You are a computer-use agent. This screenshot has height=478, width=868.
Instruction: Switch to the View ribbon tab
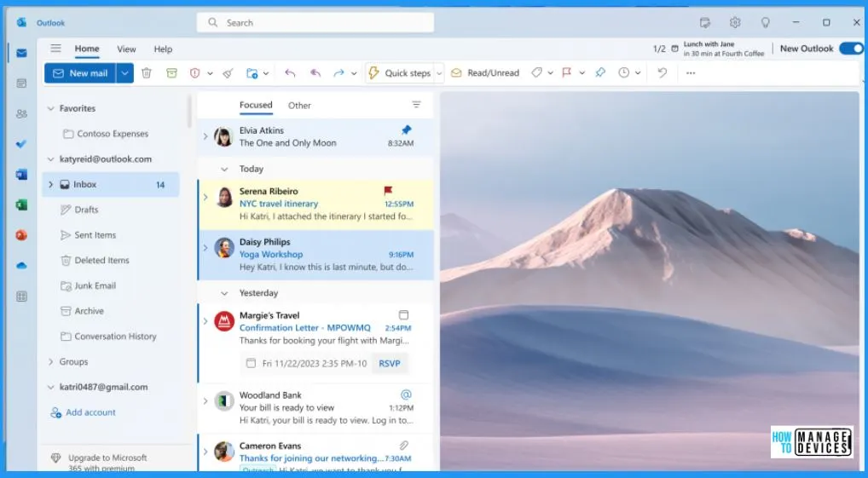tap(126, 49)
